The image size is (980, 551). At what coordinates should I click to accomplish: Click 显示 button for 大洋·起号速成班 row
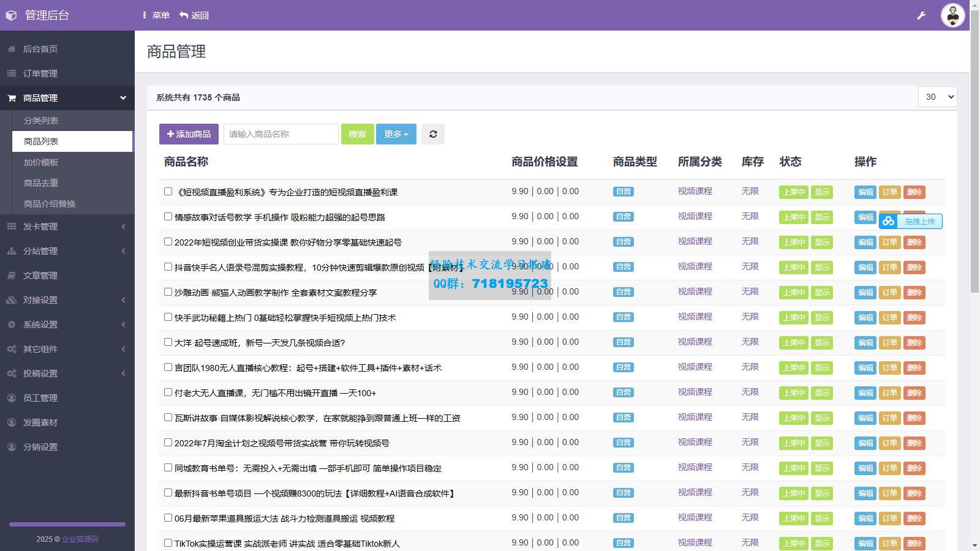click(x=822, y=343)
